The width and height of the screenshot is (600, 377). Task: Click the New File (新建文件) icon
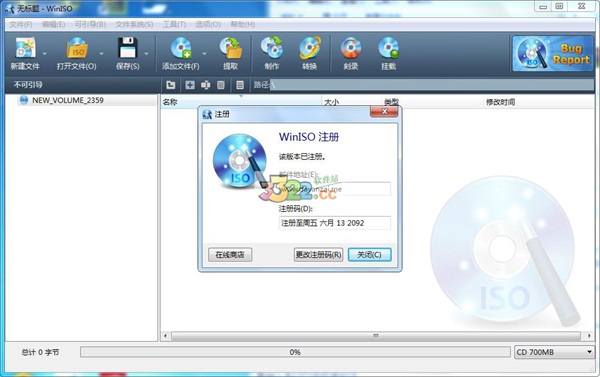25,48
